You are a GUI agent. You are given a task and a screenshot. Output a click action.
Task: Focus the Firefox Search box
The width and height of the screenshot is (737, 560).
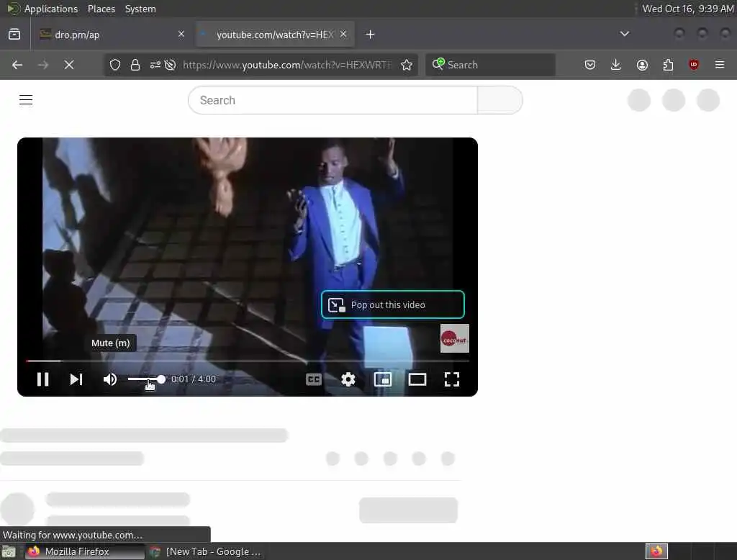pos(490,64)
